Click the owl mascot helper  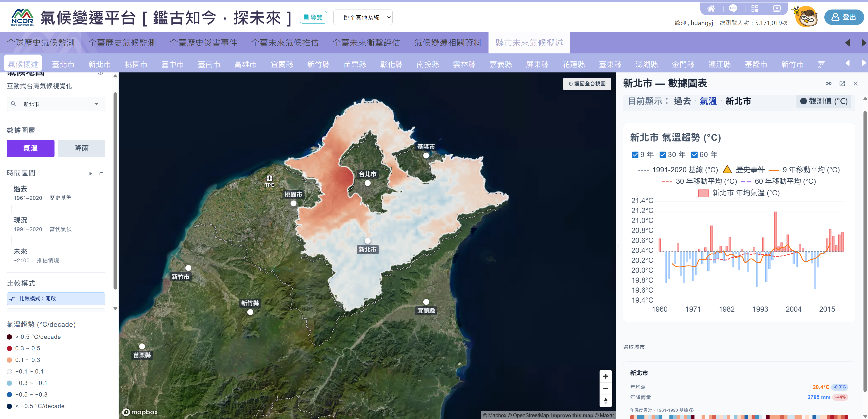(x=806, y=17)
